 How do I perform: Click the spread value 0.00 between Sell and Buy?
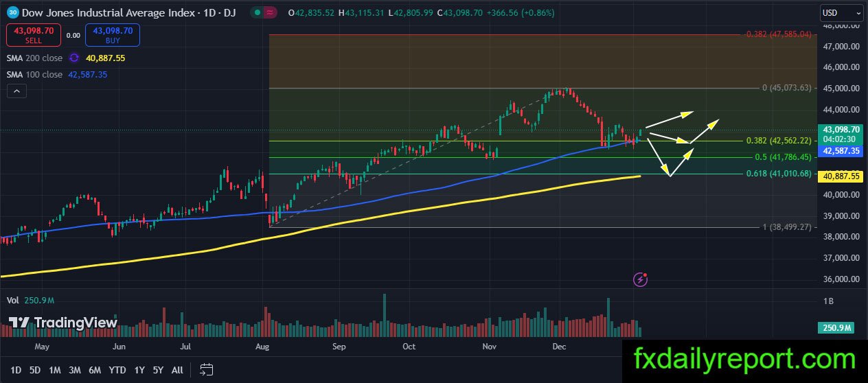pyautogui.click(x=73, y=35)
